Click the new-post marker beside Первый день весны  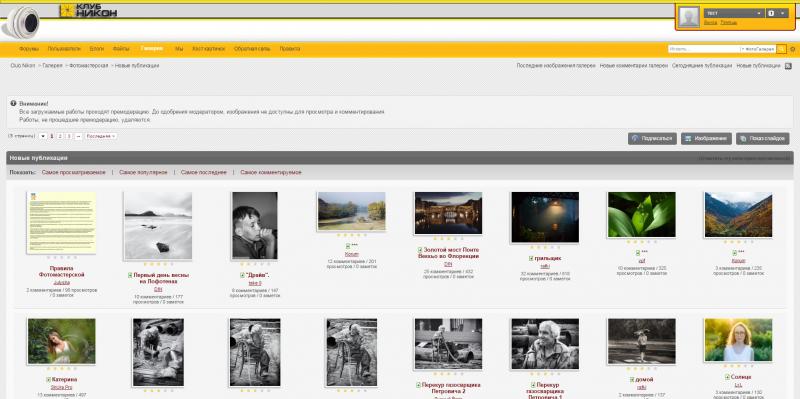[130, 275]
